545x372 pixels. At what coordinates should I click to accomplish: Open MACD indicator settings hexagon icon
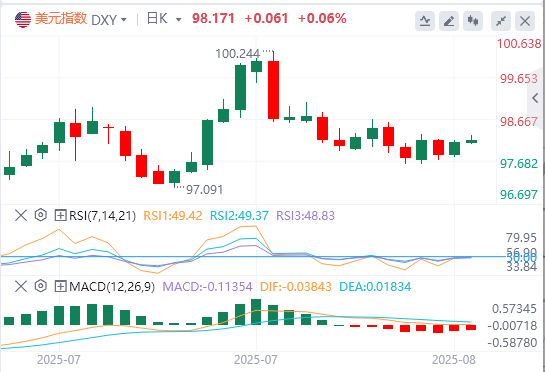(41, 286)
